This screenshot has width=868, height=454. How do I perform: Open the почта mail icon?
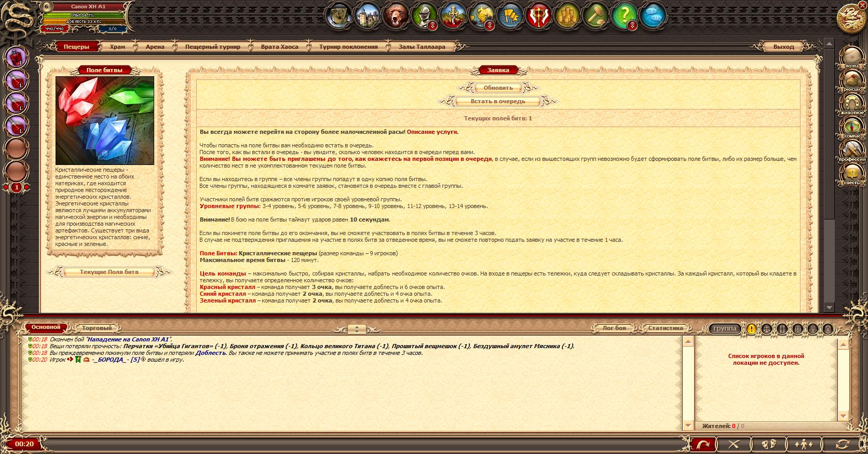coord(851,57)
